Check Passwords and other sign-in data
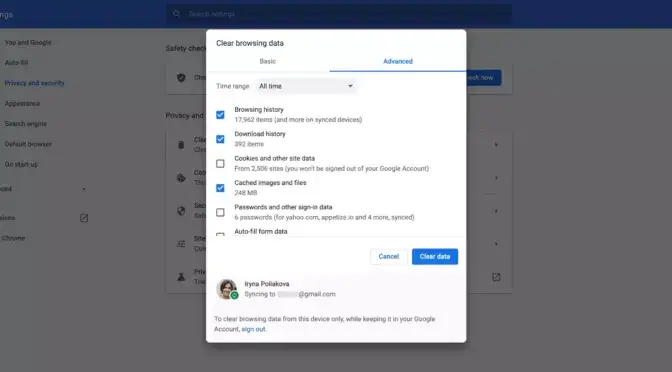 pos(220,213)
